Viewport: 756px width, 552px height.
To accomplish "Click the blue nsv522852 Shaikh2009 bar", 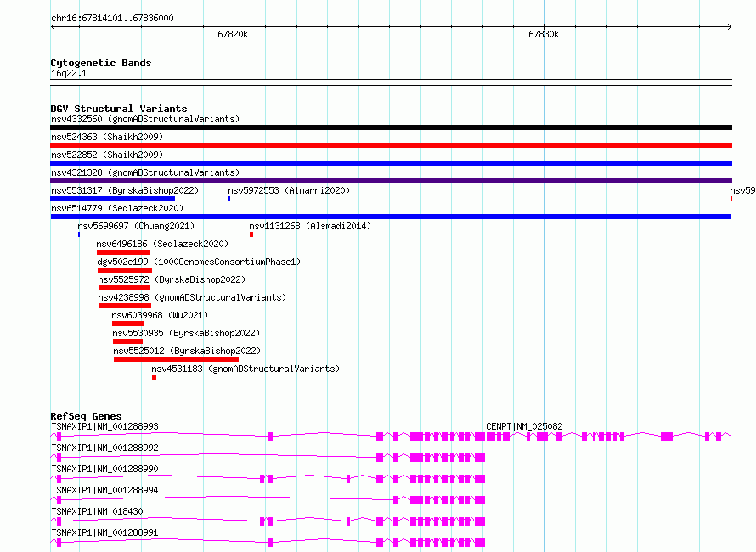I will (x=391, y=163).
